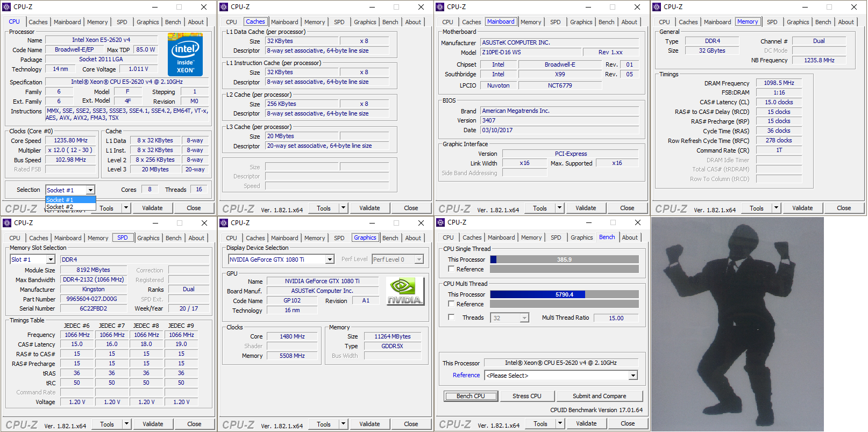The height and width of the screenshot is (432, 868).
Task: Choose Socket #2 from the open list
Action: pos(70,207)
